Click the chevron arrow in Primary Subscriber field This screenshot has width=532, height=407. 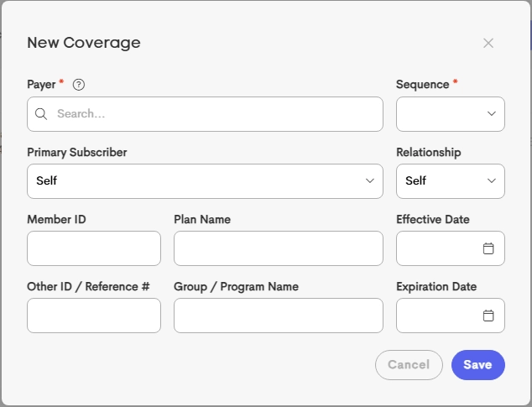point(370,181)
